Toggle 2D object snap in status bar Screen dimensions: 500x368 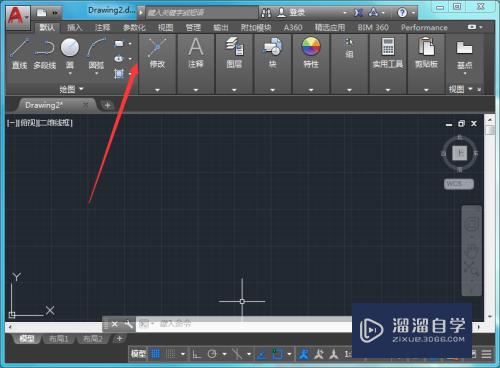(277, 354)
